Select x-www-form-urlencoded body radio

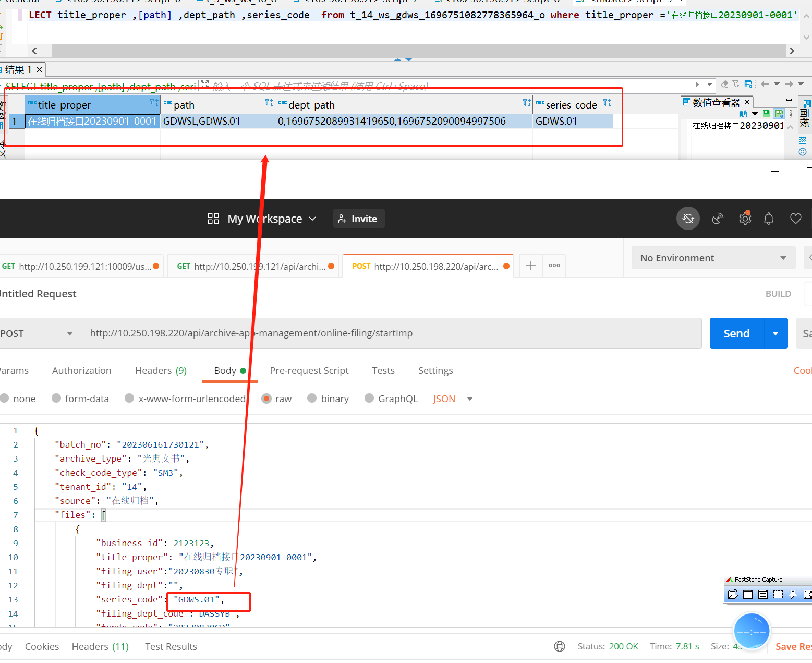point(129,398)
